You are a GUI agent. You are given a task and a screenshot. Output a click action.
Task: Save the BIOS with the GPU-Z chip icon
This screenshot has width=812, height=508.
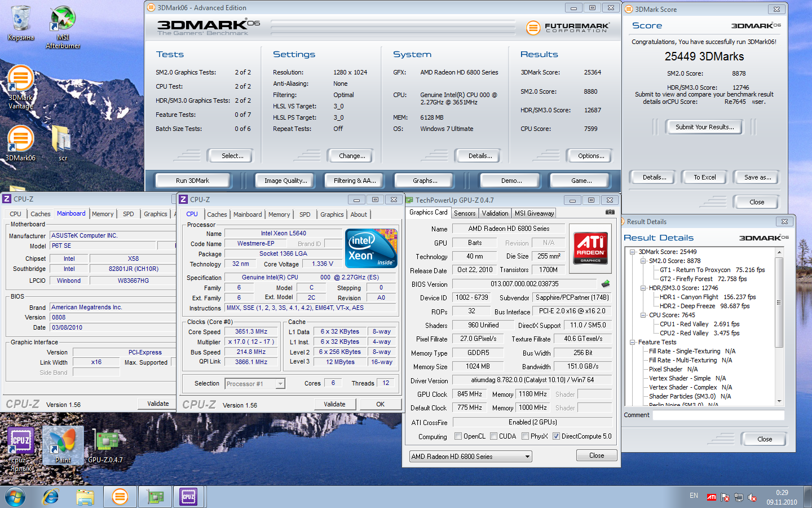coord(606,283)
